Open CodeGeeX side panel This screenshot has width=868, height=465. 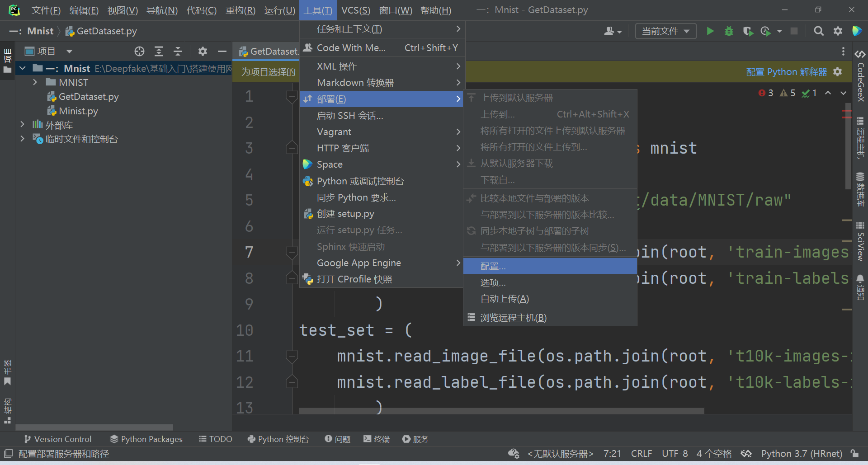(x=860, y=75)
